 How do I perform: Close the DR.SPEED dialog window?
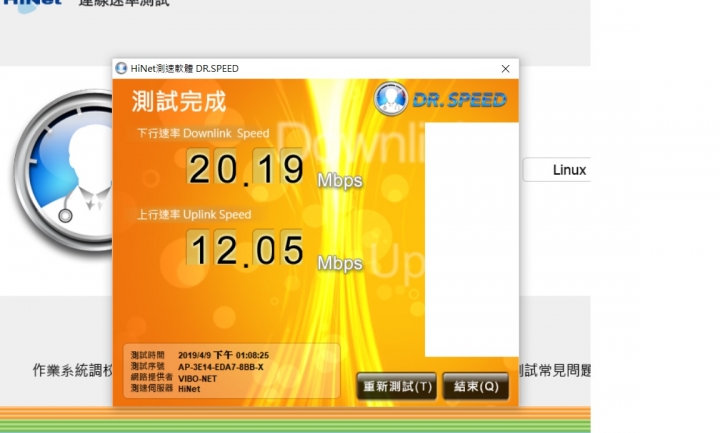(506, 69)
